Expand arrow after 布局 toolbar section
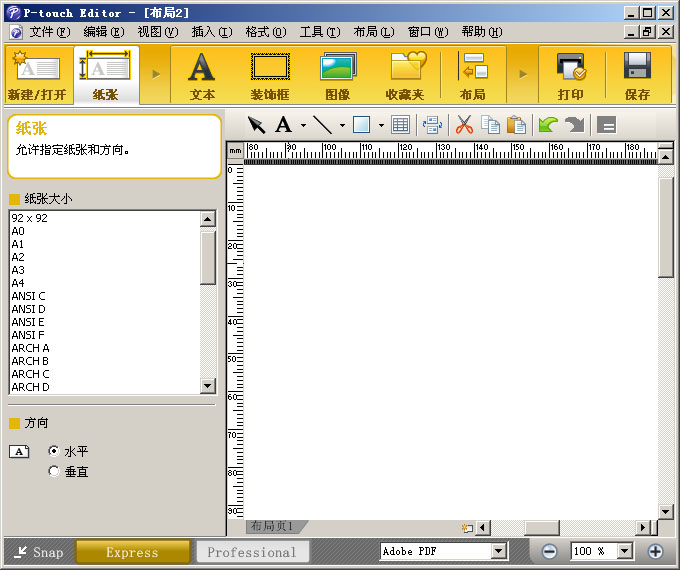 point(523,75)
